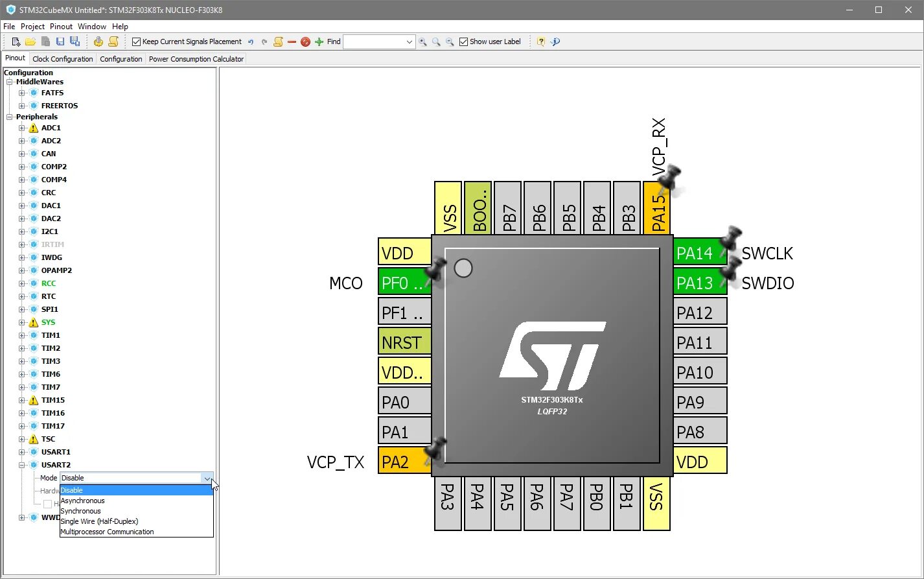Image resolution: width=924 pixels, height=579 pixels.
Task: Click the blue info updater icon
Action: point(555,41)
